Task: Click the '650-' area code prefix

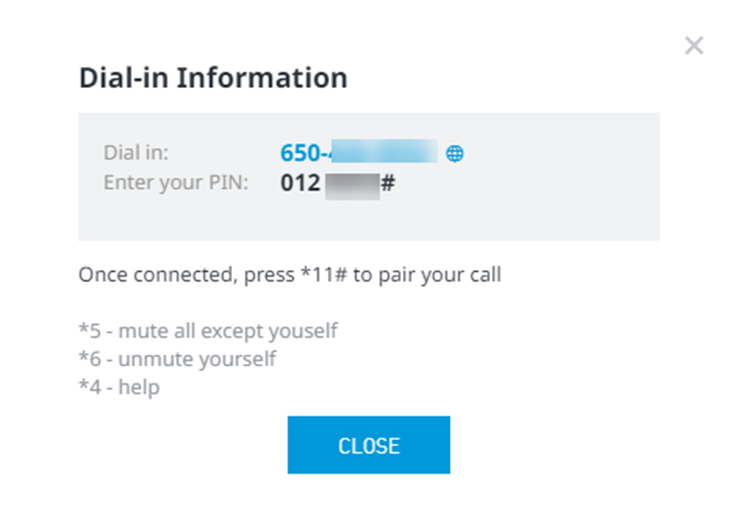Action: 304,152
